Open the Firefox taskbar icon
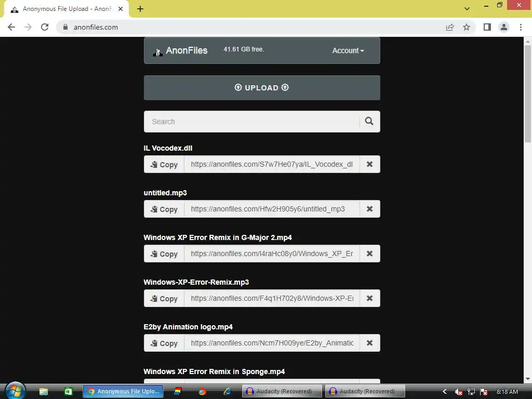 coord(202,391)
